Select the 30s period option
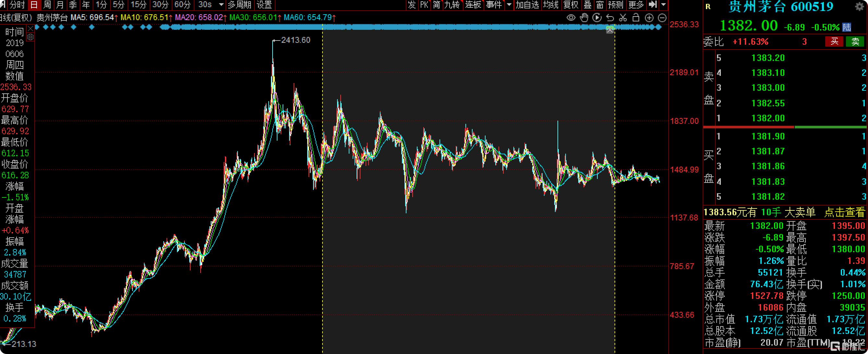This screenshot has height=354, width=868. pyautogui.click(x=205, y=5)
